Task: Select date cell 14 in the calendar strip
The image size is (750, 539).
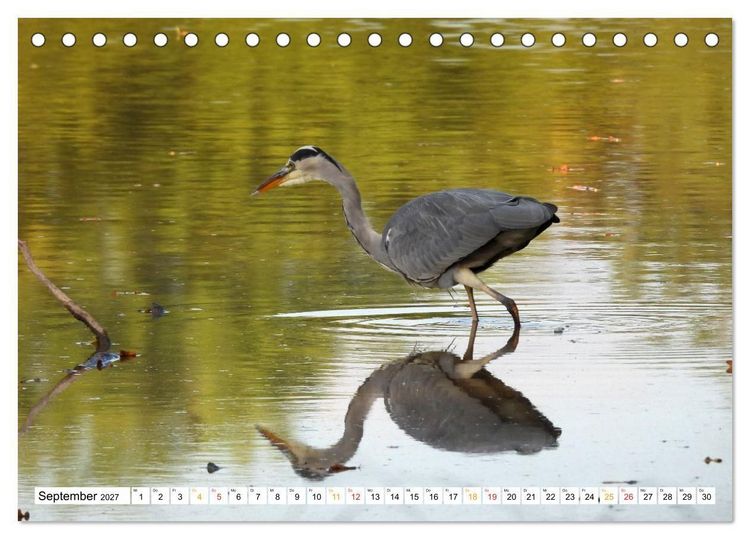Action: (394, 496)
